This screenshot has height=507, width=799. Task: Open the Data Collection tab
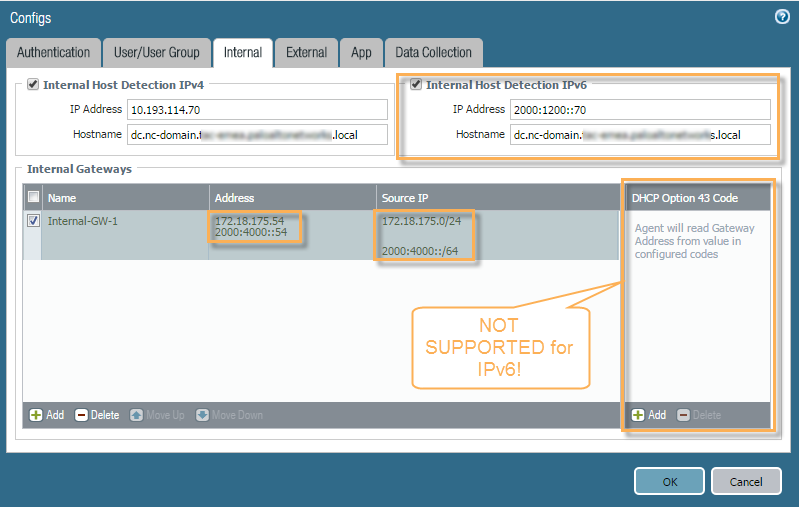pyautogui.click(x=433, y=53)
